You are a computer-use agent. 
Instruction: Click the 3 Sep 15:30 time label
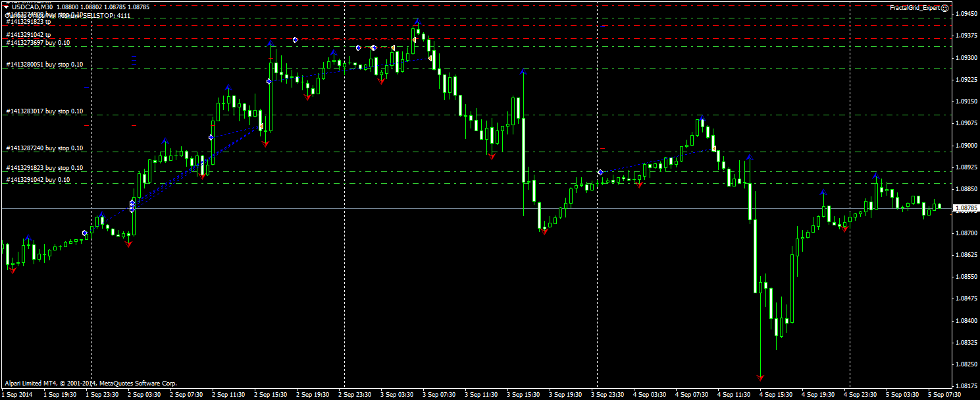click(x=525, y=395)
